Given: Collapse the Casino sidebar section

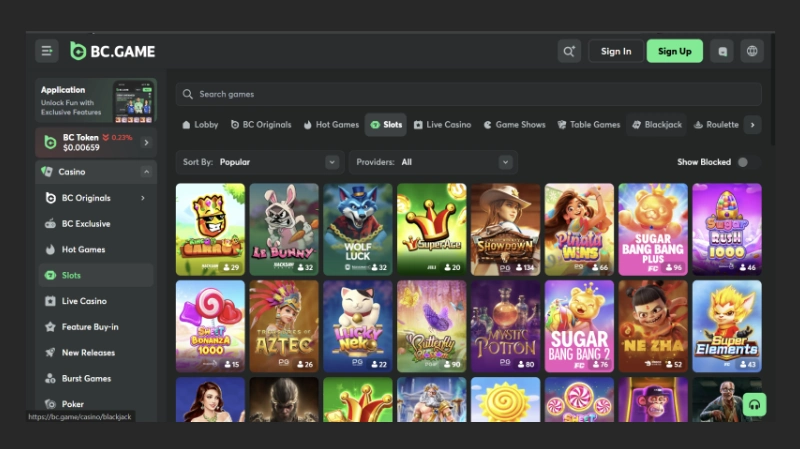Looking at the screenshot, I should [x=146, y=172].
